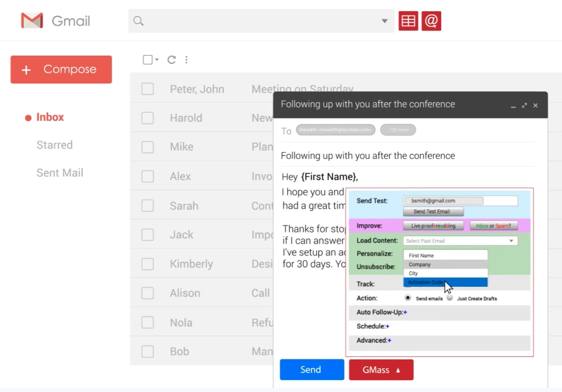Open the Inbox folder
The image size is (562, 392).
tap(50, 117)
